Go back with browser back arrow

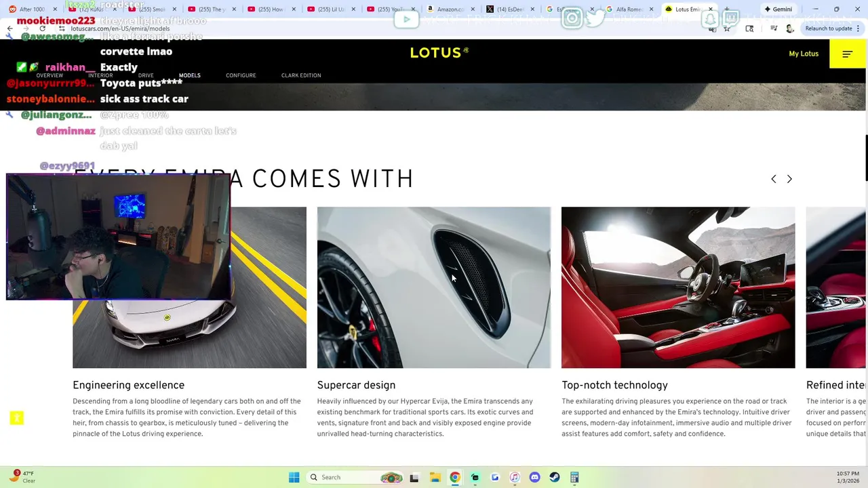[x=9, y=28]
